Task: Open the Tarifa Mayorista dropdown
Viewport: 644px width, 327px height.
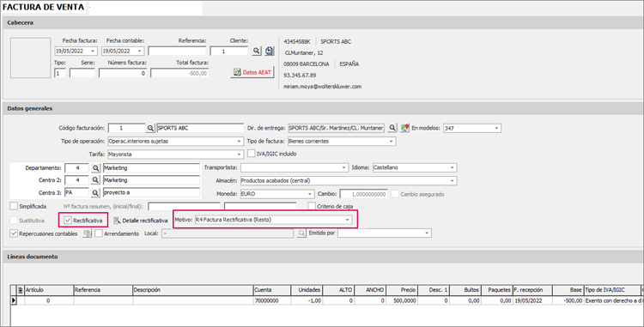Action: (240, 154)
